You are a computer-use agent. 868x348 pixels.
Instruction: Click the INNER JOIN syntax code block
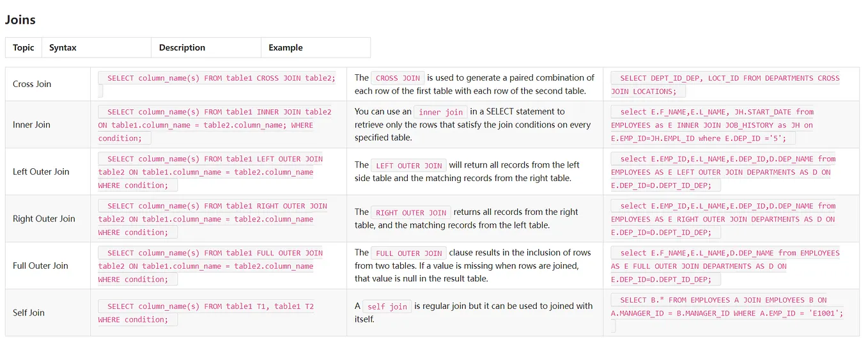pos(216,125)
